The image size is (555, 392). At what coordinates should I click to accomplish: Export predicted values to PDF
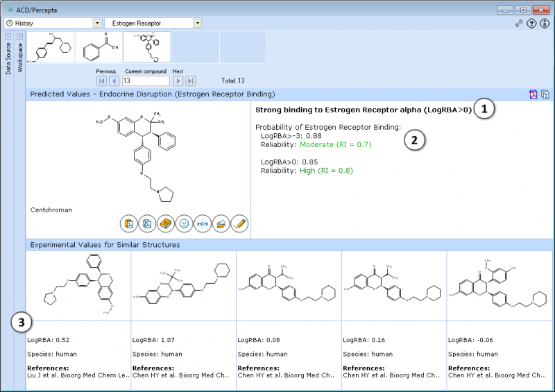[x=533, y=94]
